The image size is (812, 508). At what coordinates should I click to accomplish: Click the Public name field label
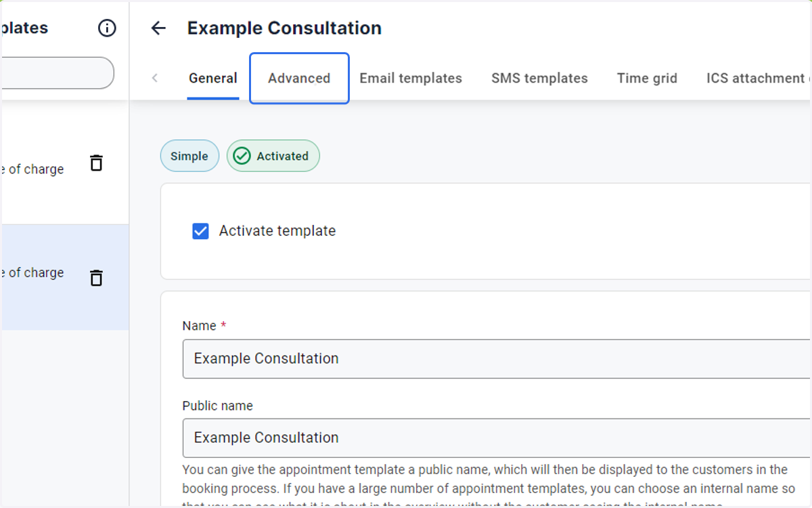[218, 406]
